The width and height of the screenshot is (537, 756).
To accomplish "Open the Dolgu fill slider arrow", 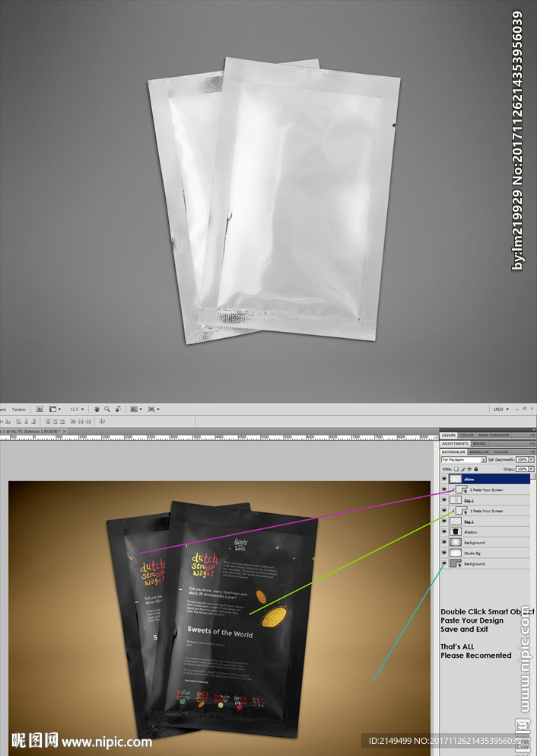I will point(531,469).
